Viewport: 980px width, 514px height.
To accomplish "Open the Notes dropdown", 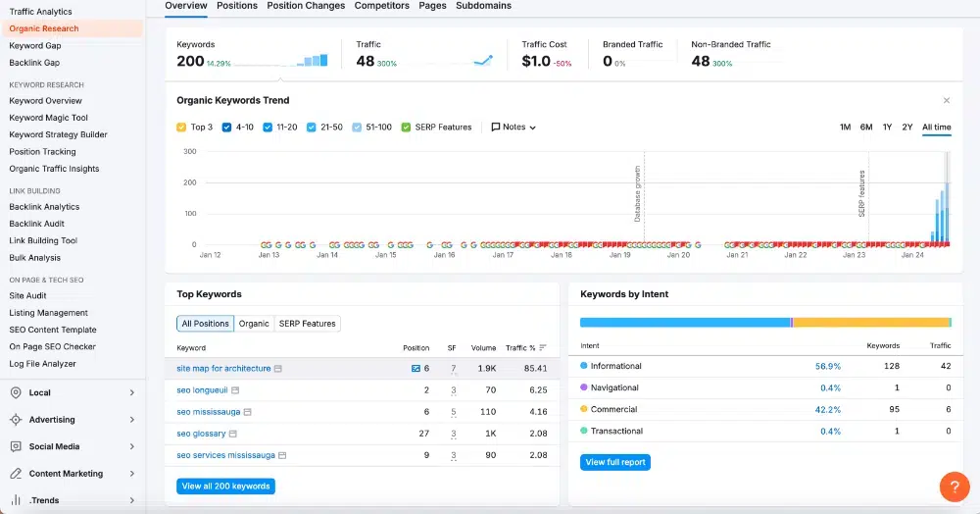I will (514, 127).
